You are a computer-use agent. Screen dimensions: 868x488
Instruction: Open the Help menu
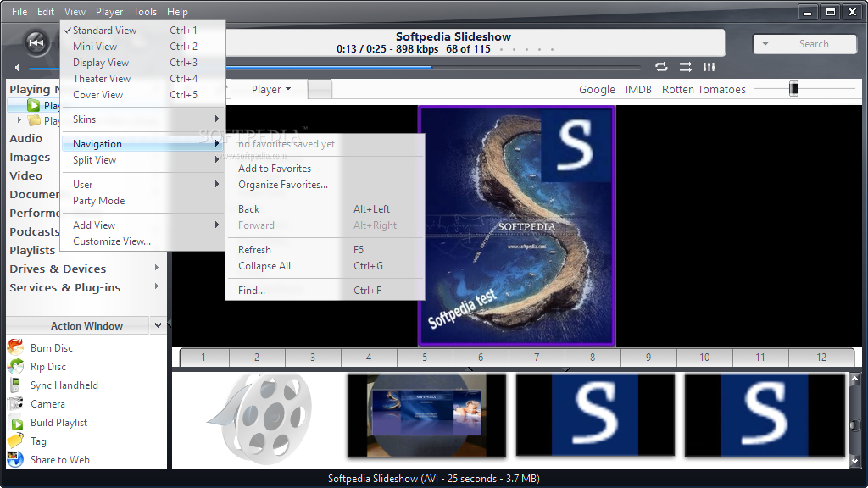tap(177, 11)
